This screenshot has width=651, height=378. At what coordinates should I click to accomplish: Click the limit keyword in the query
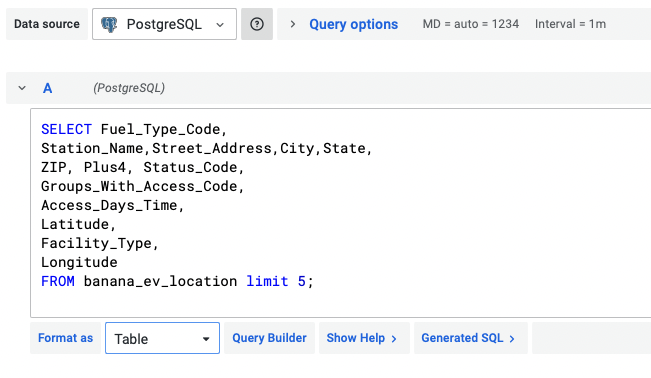(267, 281)
